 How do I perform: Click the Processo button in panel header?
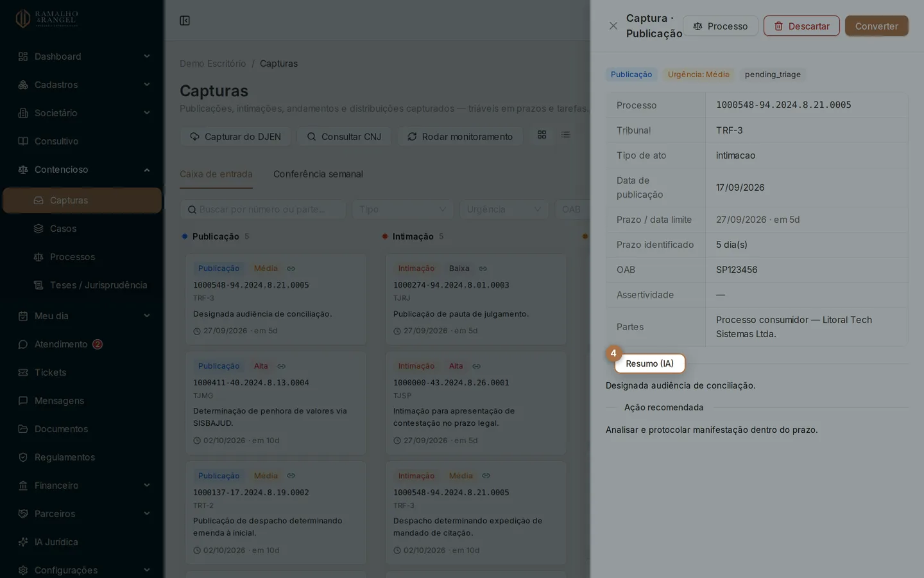[x=720, y=26]
